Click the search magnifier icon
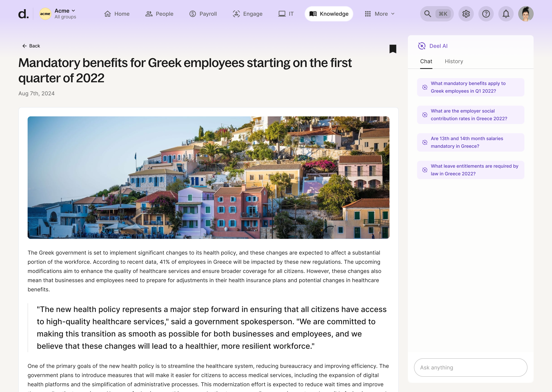This screenshot has width=552, height=392. (x=428, y=14)
